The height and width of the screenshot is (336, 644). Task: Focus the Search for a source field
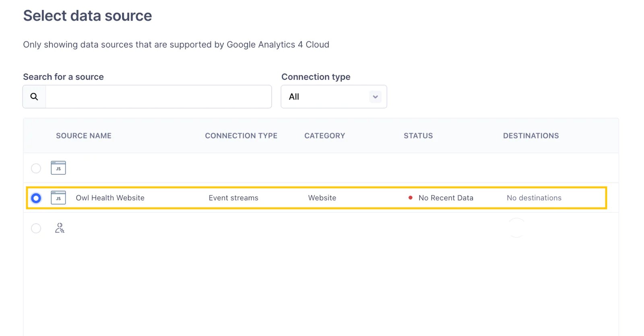(159, 97)
